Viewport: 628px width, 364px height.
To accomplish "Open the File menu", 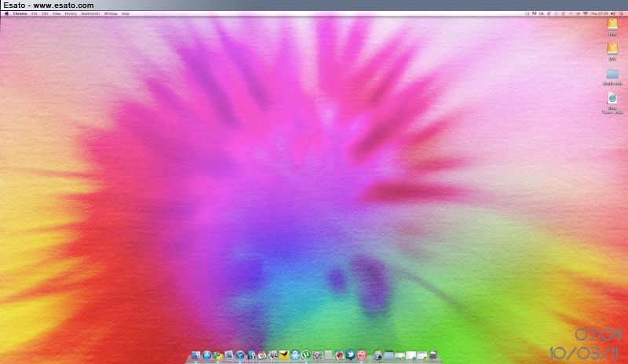I will tap(35, 14).
